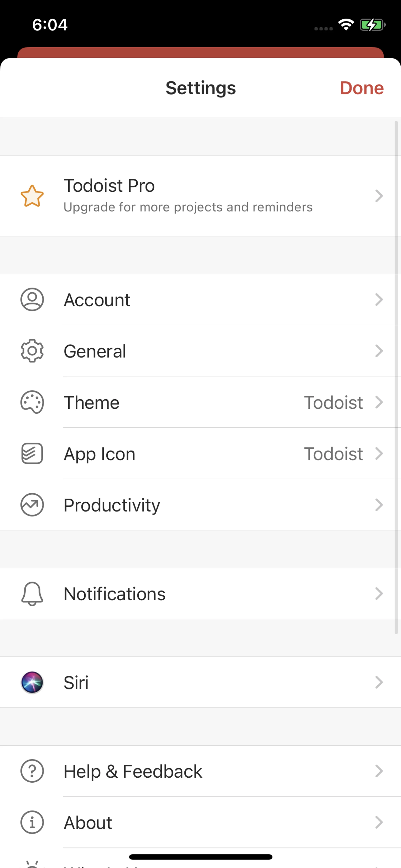Image resolution: width=401 pixels, height=868 pixels.
Task: Open the Productivity menu entry
Action: [112, 505]
